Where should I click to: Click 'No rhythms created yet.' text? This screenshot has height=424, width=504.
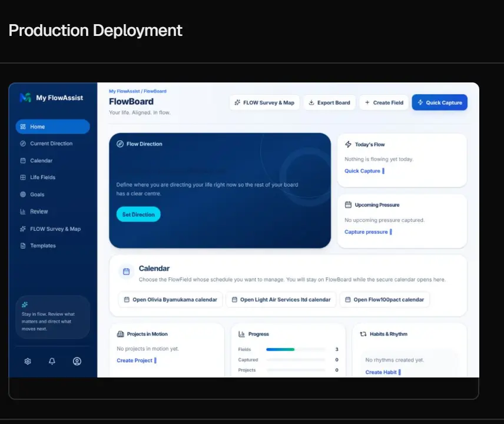pyautogui.click(x=394, y=360)
